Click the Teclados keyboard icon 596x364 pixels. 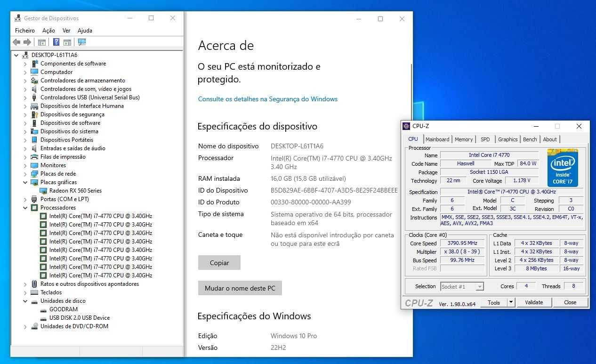[34, 292]
